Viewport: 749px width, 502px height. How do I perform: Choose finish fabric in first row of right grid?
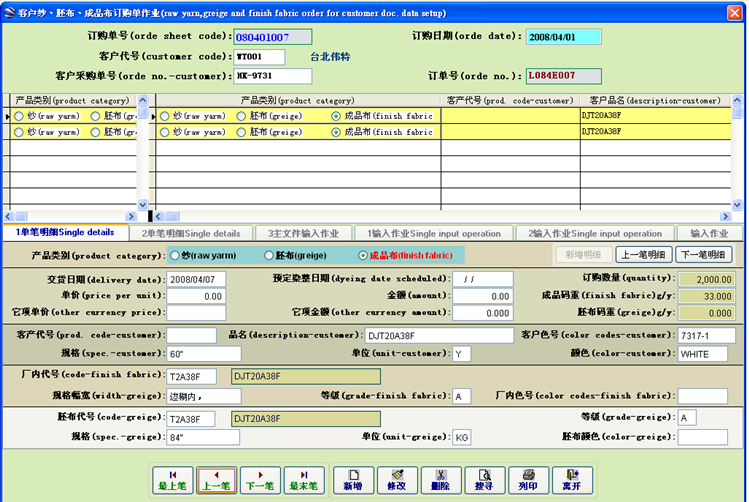click(336, 116)
